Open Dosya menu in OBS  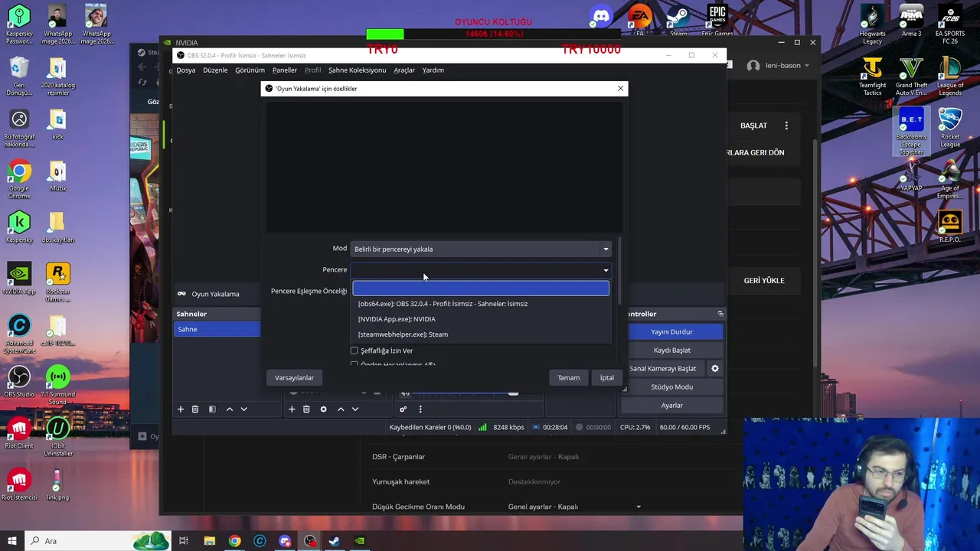[186, 70]
